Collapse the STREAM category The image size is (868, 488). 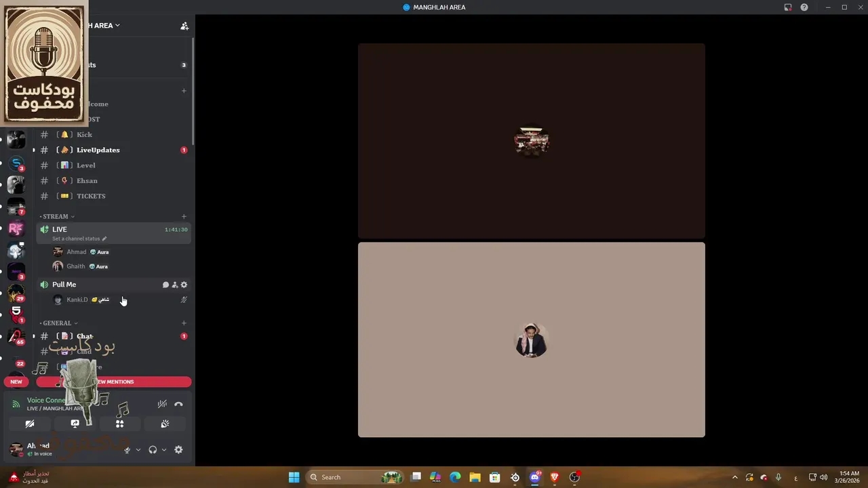[57, 217]
